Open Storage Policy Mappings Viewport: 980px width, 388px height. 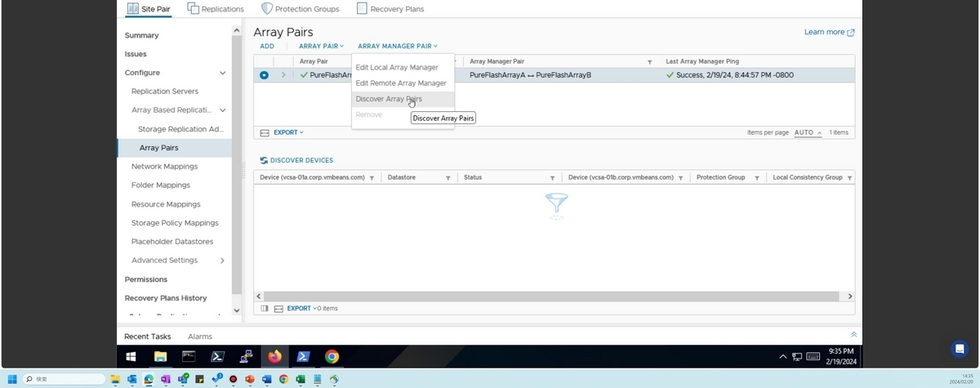tap(175, 223)
